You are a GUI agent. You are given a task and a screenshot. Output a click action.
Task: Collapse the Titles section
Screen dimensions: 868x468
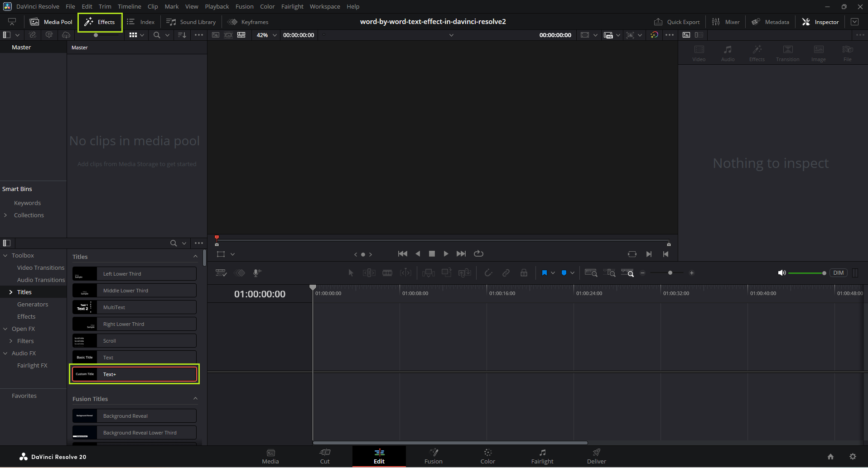(x=195, y=257)
